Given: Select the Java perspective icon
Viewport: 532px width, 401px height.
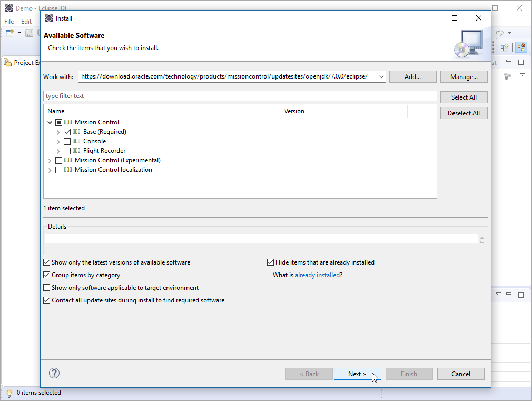Looking at the screenshot, I should [521, 47].
